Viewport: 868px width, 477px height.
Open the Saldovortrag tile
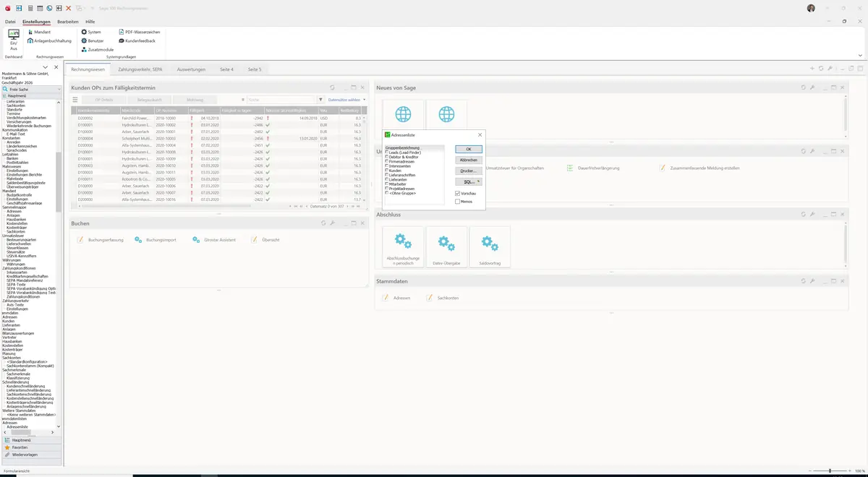point(490,247)
